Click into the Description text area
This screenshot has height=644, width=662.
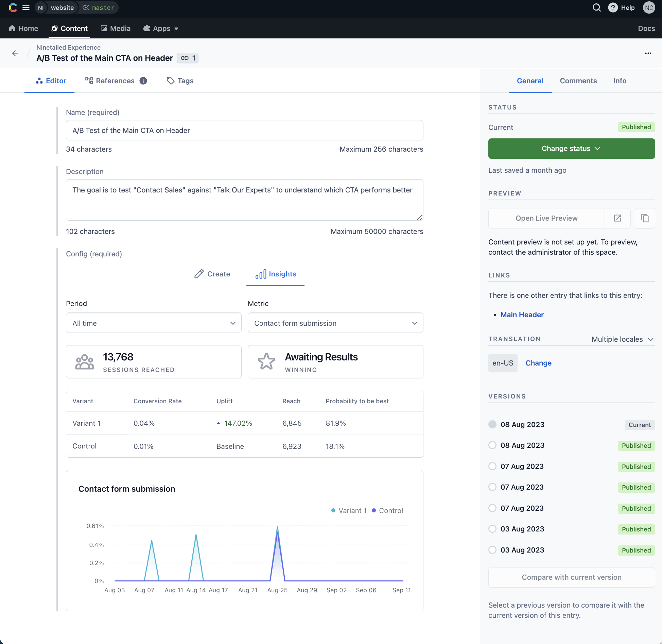tap(244, 200)
